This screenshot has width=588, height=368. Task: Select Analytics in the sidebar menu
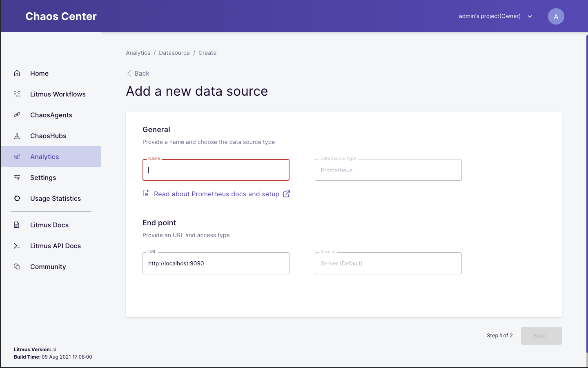[45, 157]
